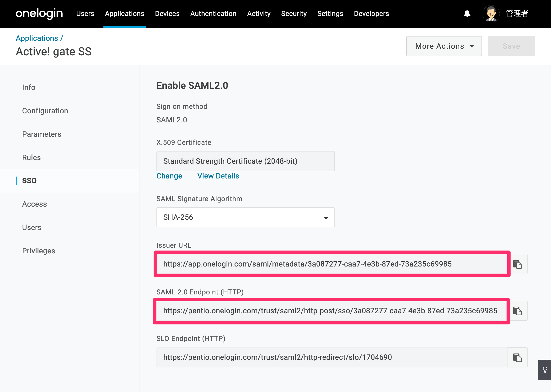Open the Settings top menu
This screenshot has width=551, height=392.
[330, 14]
